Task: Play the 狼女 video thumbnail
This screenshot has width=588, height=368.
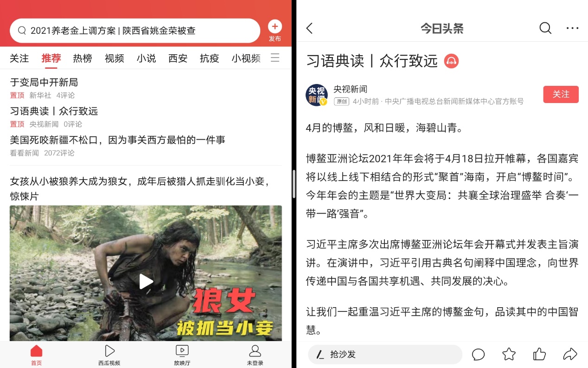Action: coord(146,273)
